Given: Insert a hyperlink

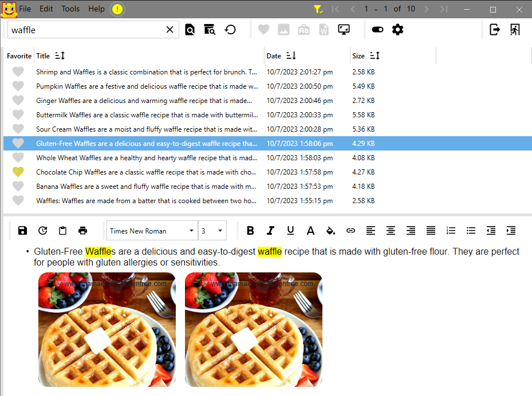Looking at the screenshot, I should tap(350, 231).
